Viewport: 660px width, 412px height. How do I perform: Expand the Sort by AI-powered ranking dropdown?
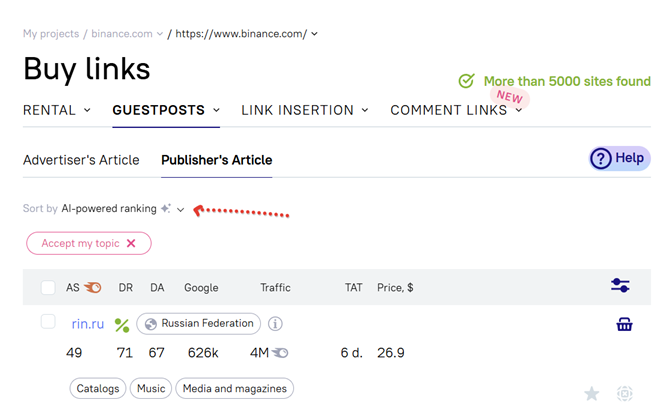(180, 209)
